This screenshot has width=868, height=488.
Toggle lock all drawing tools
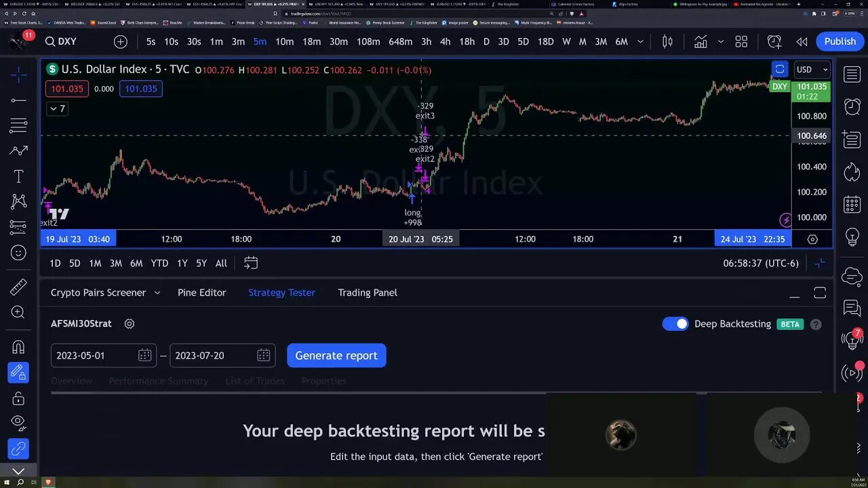coord(18,399)
